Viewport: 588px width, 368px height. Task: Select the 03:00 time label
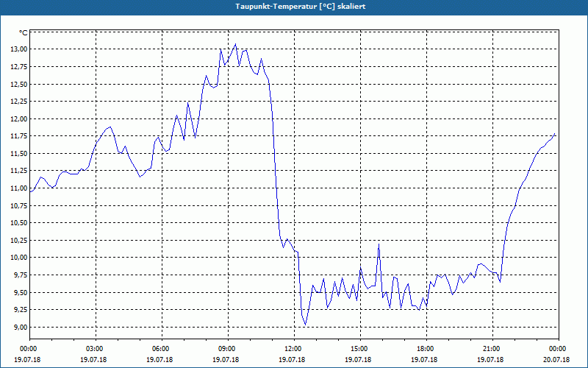pyautogui.click(x=96, y=349)
